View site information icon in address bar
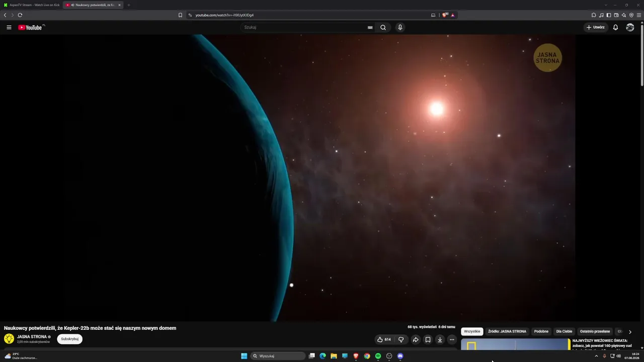The width and height of the screenshot is (644, 362). [190, 15]
